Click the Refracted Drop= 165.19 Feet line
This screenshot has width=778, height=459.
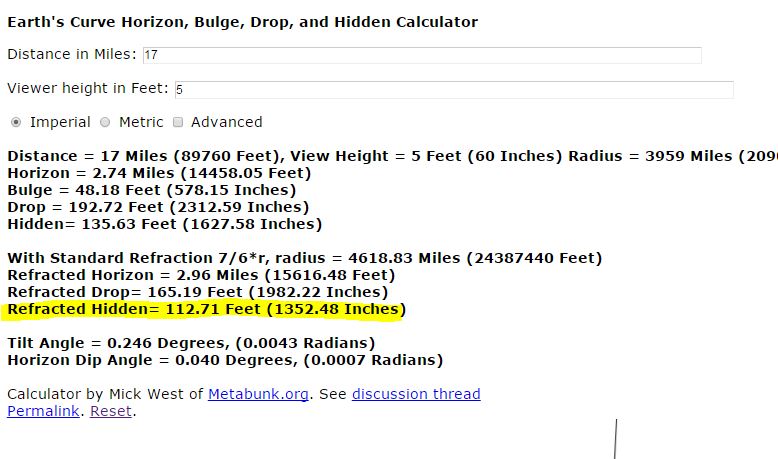coord(197,292)
